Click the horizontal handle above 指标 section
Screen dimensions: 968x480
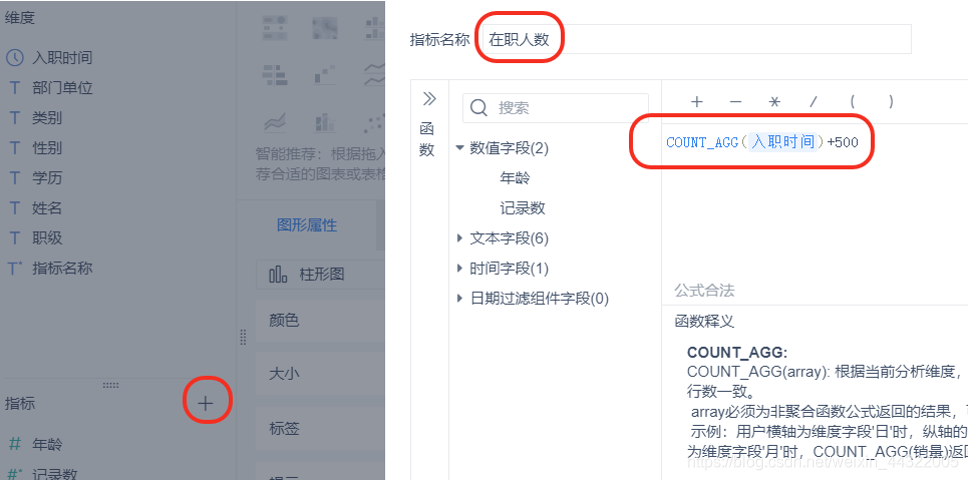111,385
